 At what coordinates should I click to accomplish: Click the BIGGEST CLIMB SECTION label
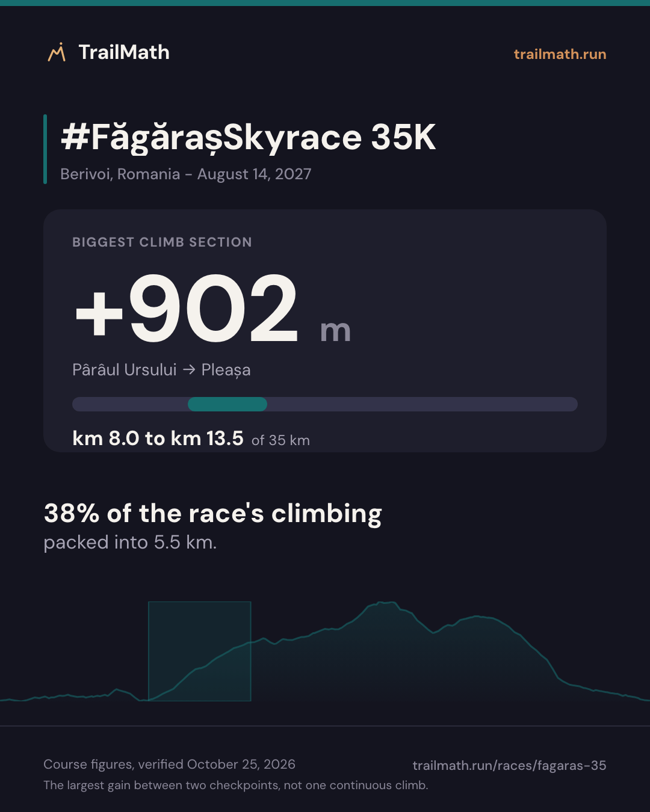(x=162, y=242)
